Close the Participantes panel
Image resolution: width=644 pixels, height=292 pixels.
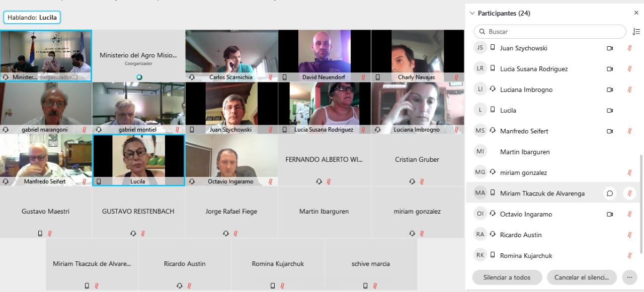tap(636, 13)
